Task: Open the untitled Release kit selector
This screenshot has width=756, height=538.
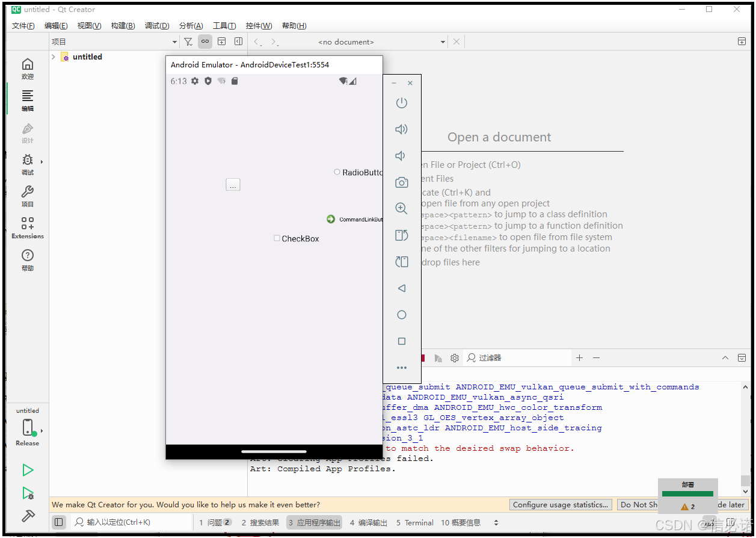Action: click(x=28, y=427)
